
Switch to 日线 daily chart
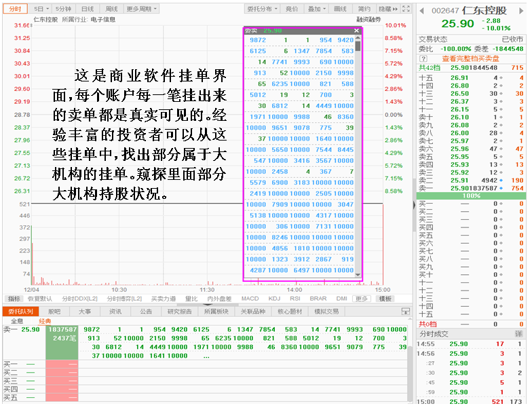tap(88, 9)
